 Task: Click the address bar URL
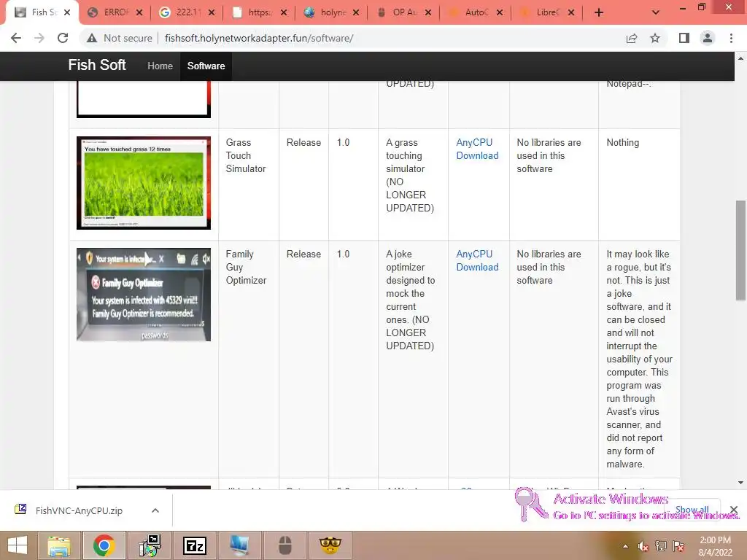tap(259, 38)
